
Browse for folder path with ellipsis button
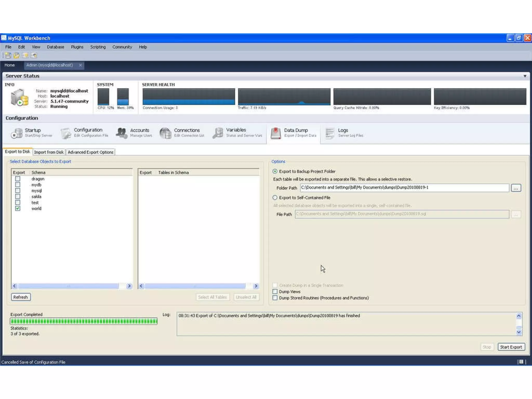point(516,188)
